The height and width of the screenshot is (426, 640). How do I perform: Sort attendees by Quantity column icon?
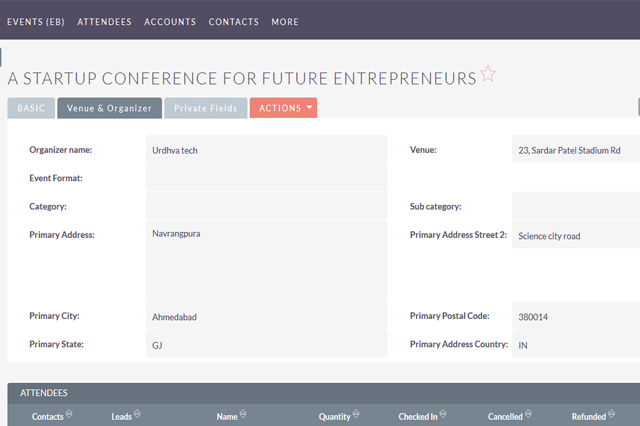[357, 415]
